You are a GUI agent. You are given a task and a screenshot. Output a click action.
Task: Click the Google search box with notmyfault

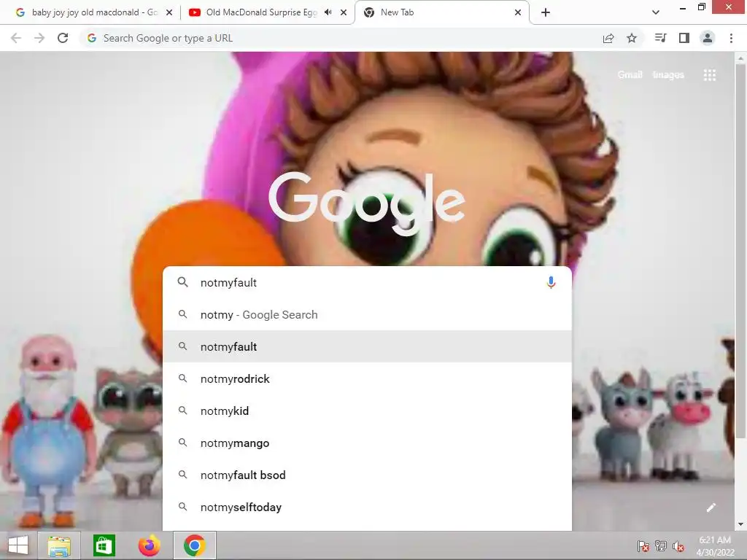coord(367,282)
